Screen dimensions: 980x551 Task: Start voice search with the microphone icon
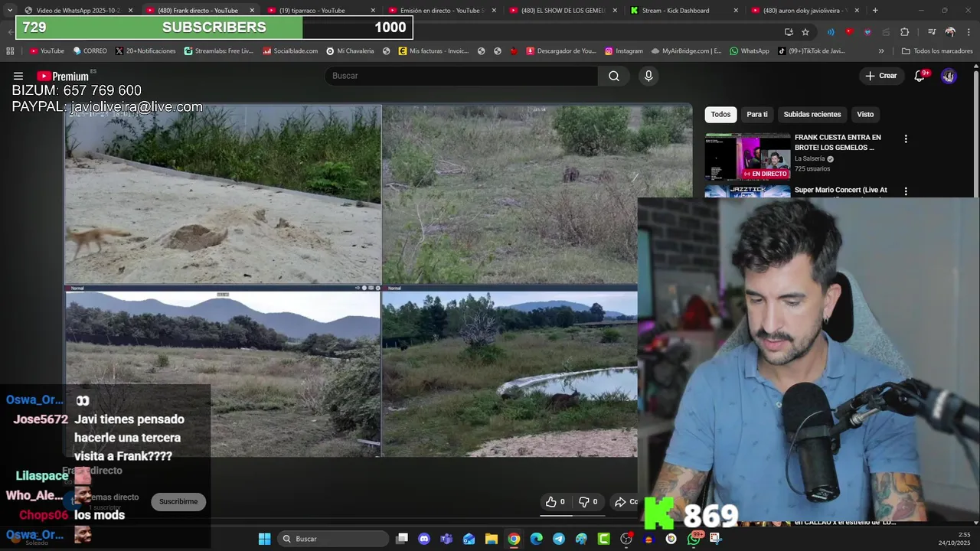(x=648, y=76)
